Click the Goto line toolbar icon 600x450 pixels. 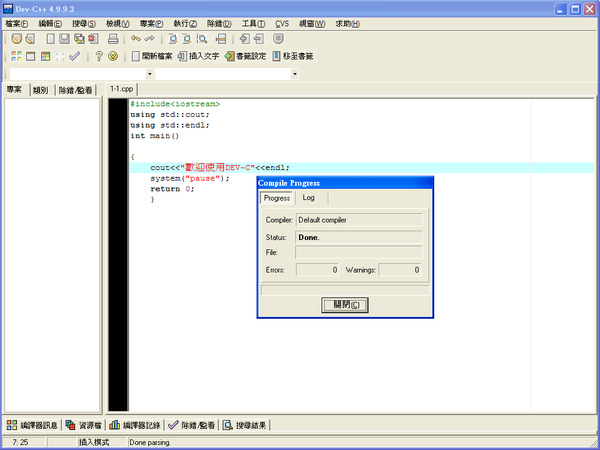click(221, 39)
